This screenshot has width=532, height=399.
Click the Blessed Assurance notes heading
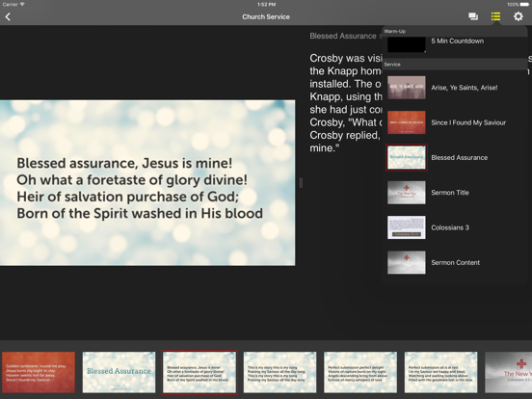pyautogui.click(x=345, y=36)
